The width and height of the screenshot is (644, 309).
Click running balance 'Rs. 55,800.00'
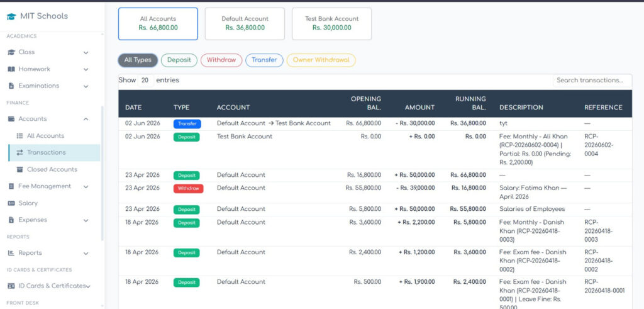pyautogui.click(x=468, y=209)
